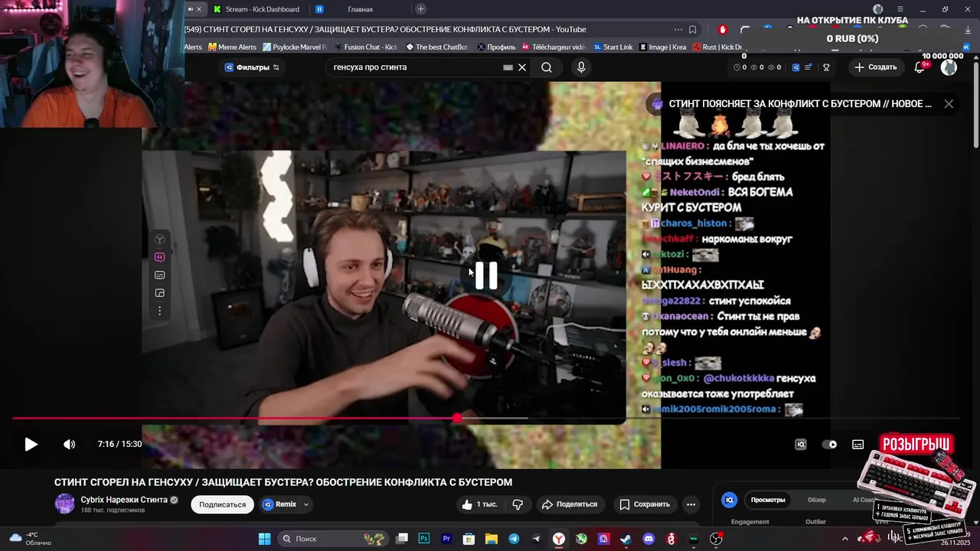Viewport: 980px width, 551px height.
Task: Switch to the Просмотры tab
Action: pyautogui.click(x=768, y=500)
